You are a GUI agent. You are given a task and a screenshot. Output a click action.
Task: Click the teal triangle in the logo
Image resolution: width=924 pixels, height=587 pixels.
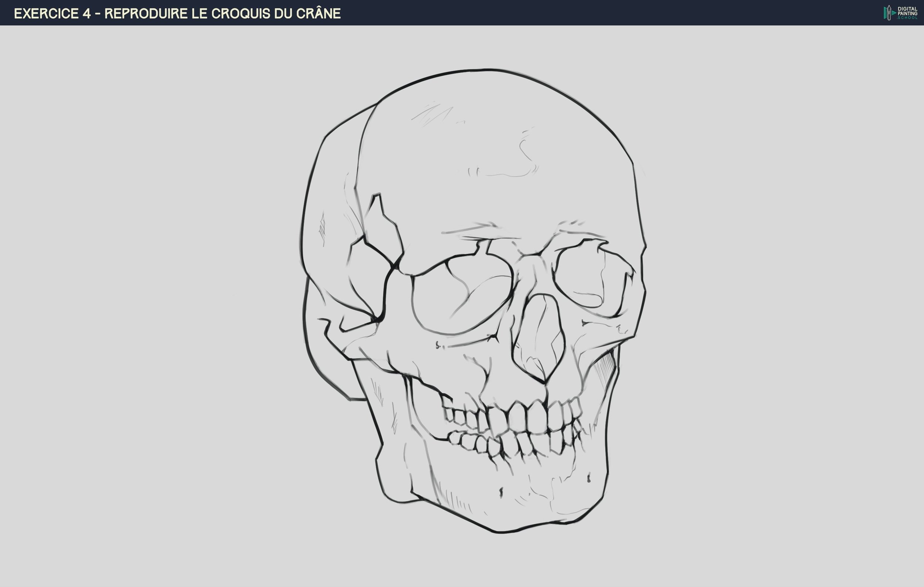coord(893,13)
